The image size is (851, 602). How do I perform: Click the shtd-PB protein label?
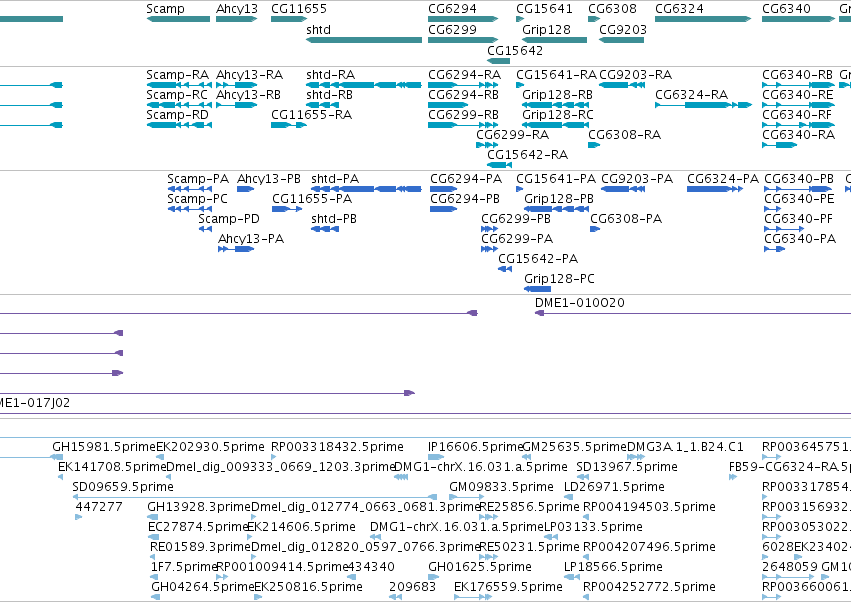(x=334, y=219)
